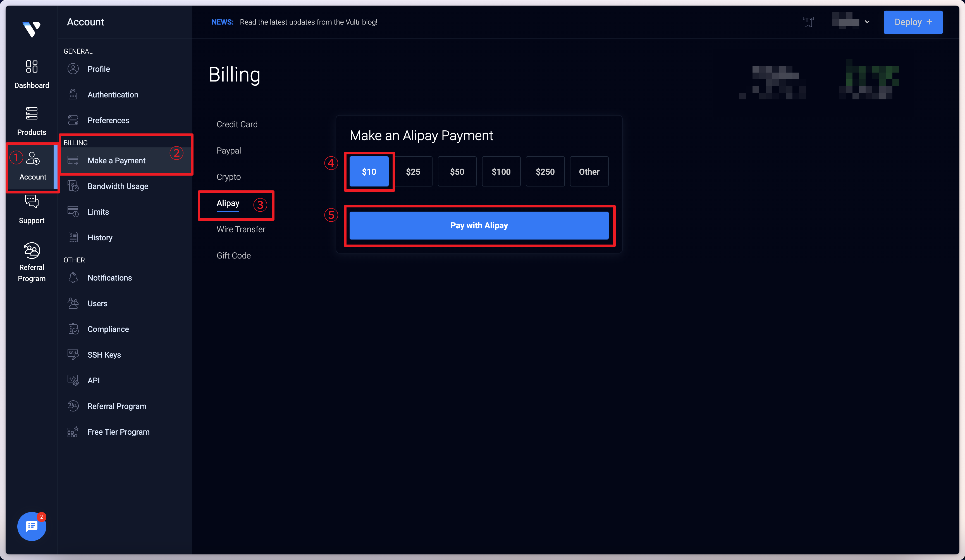Open the live chat bubble widget
The image size is (965, 560).
(31, 526)
